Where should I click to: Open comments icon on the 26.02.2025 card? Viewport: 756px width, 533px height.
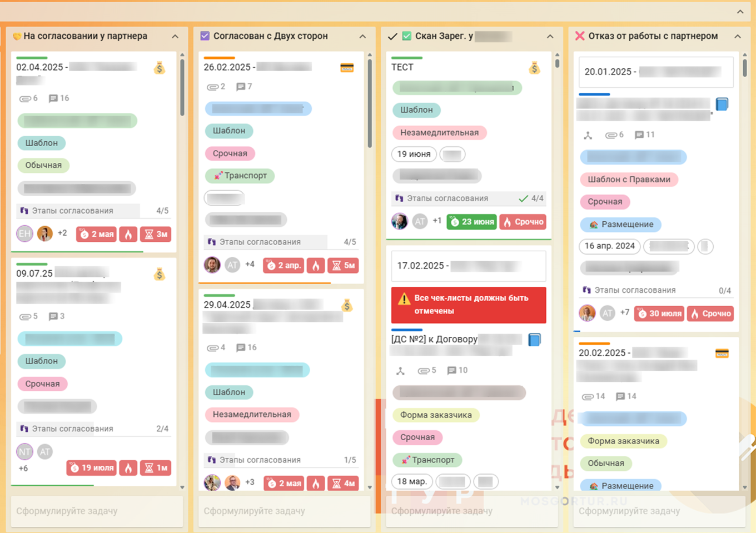[x=240, y=87]
